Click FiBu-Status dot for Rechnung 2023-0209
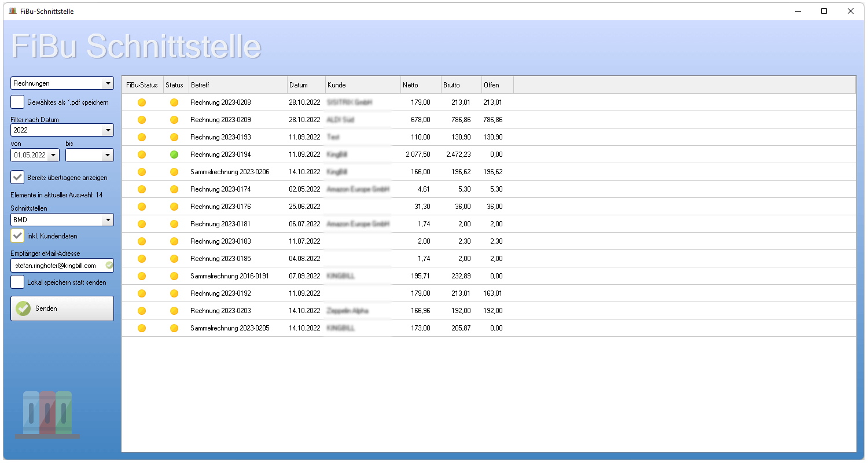868x463 pixels. click(142, 120)
